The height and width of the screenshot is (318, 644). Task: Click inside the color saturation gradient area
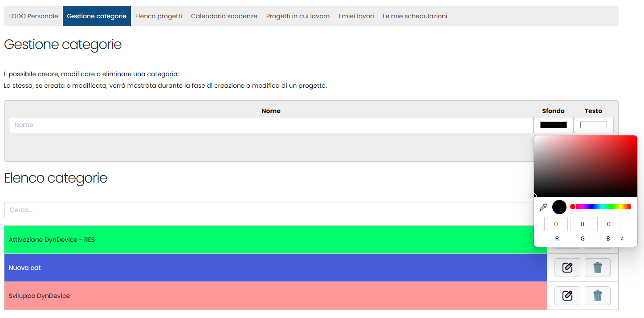click(x=586, y=166)
